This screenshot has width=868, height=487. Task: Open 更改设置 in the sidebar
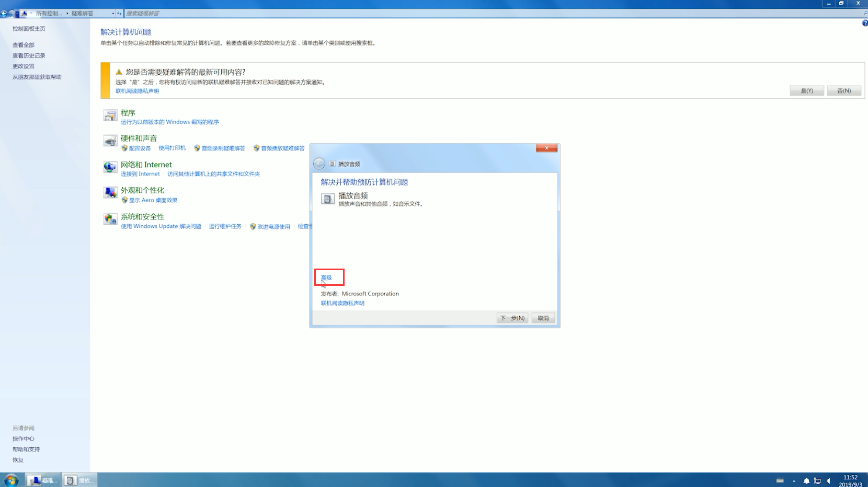(24, 66)
